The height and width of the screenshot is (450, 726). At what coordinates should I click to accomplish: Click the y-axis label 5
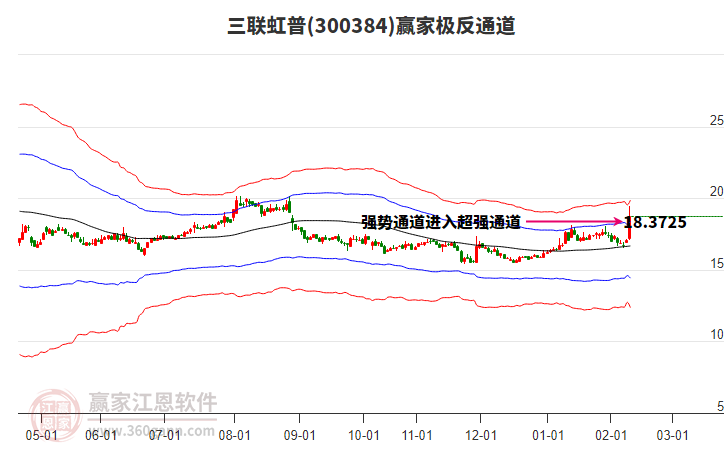coord(720,406)
